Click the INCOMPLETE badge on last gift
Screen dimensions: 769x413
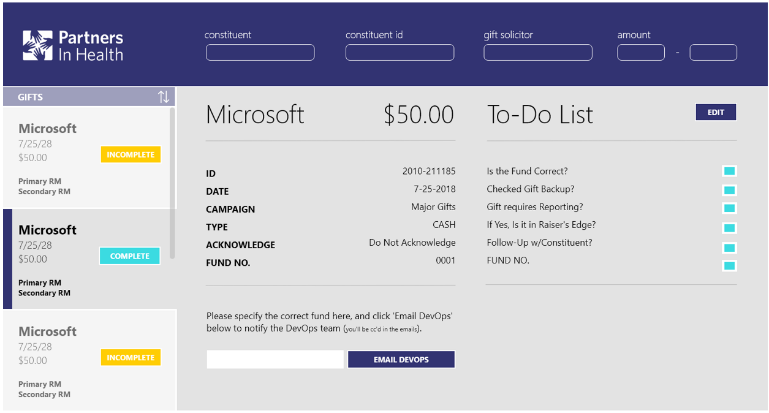[x=130, y=358]
